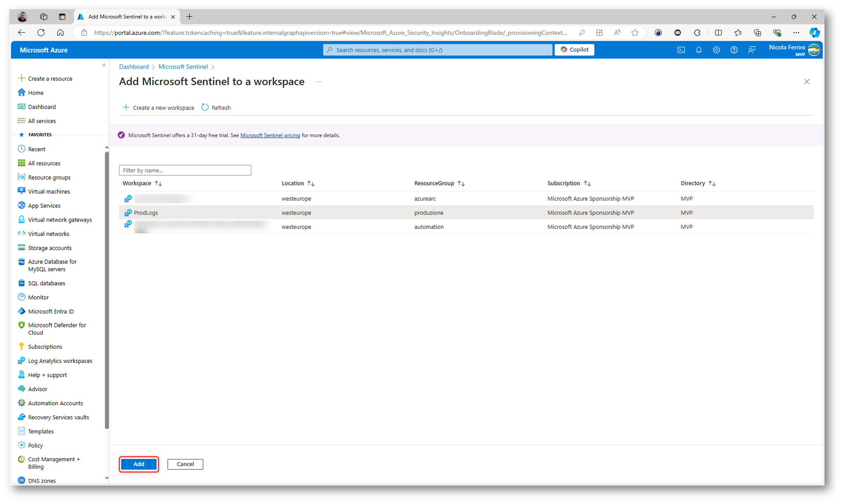Viewport: 843px width, 504px height.
Task: Open the notifications bell
Action: (698, 50)
